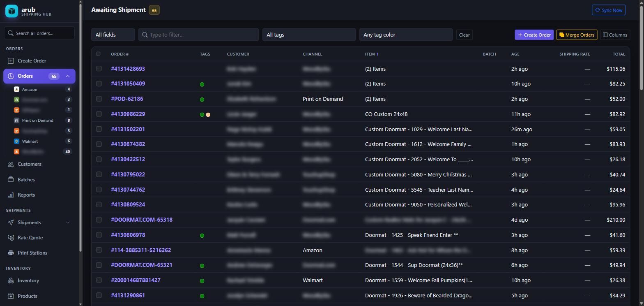Screen dimensions: 644x306
Task: Click the Walmart channel icon in sidebar
Action: pyautogui.click(x=16, y=141)
